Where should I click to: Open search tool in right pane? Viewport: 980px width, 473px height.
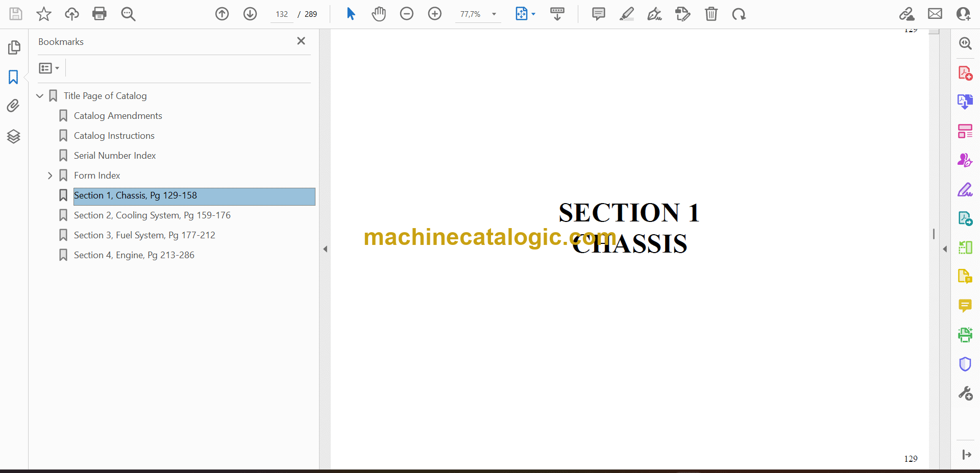tap(965, 43)
